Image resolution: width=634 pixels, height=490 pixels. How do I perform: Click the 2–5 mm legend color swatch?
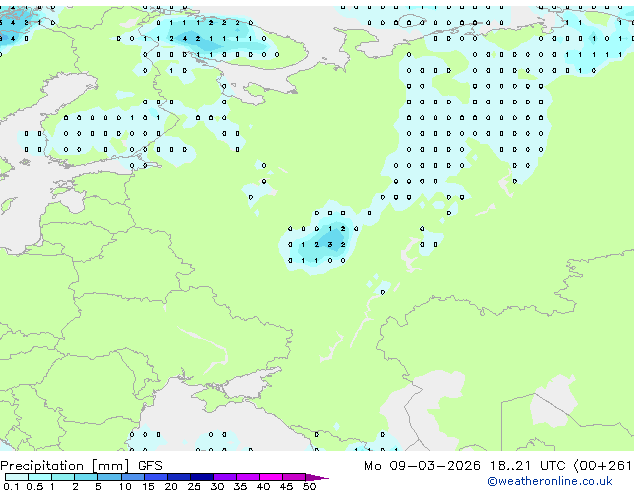pos(86,477)
